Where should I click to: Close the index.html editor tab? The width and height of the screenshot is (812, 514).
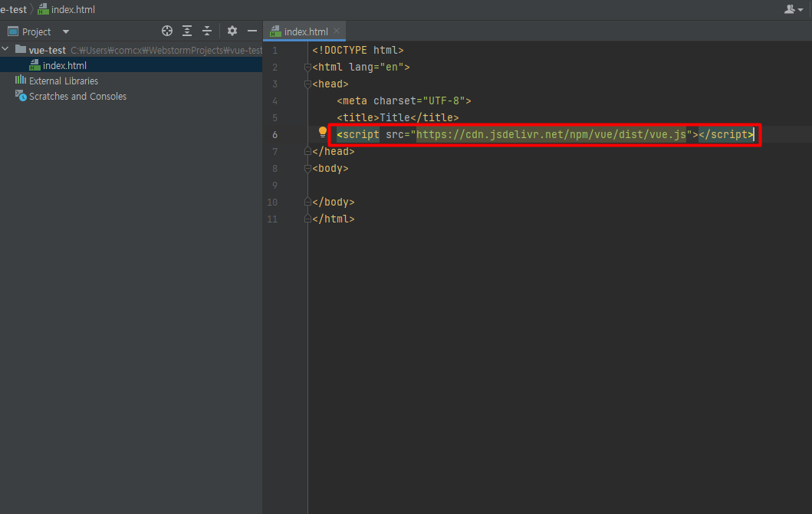(x=337, y=31)
